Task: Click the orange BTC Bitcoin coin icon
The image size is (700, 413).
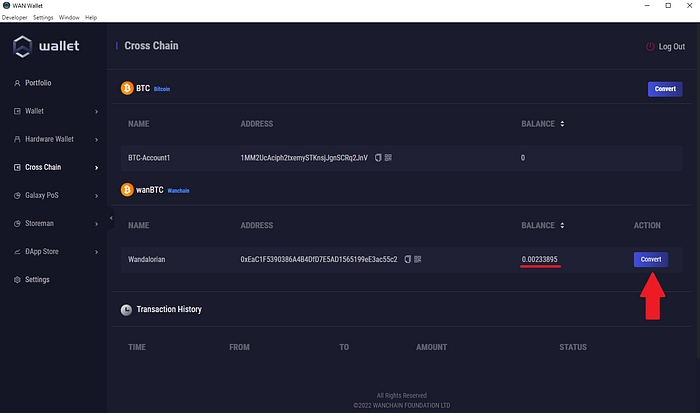Action: tap(127, 88)
